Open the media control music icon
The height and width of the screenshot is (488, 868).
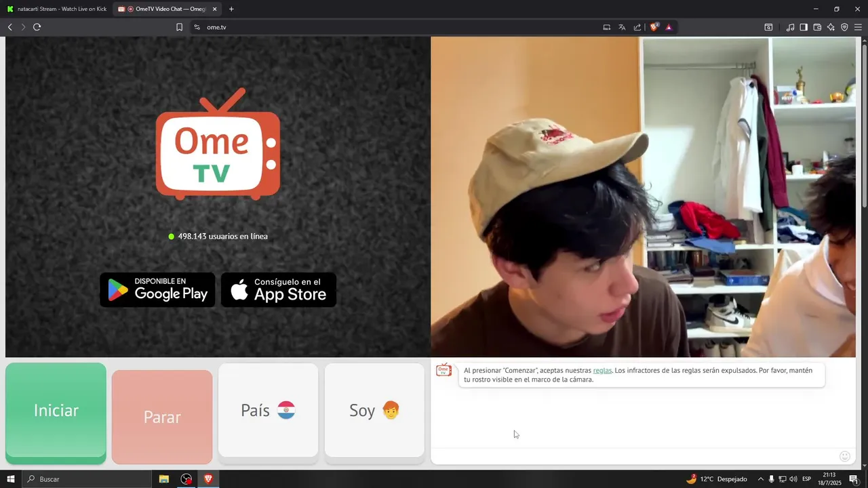(x=790, y=27)
